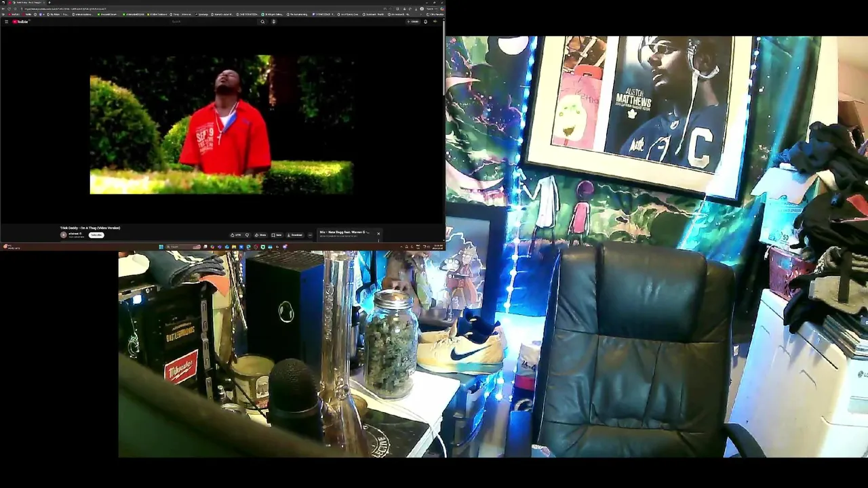The image size is (868, 488).
Task: Click the page vertical scrollbar
Action: tap(443, 58)
